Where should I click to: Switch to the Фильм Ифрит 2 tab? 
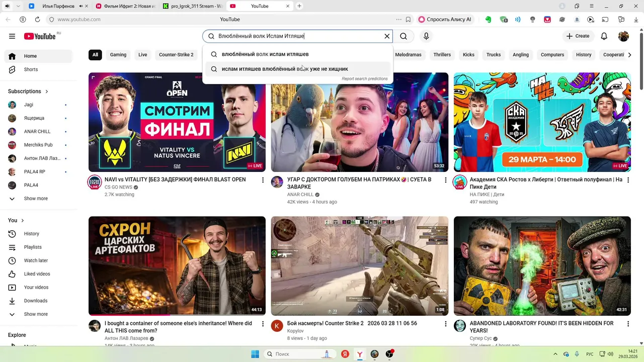126,6
